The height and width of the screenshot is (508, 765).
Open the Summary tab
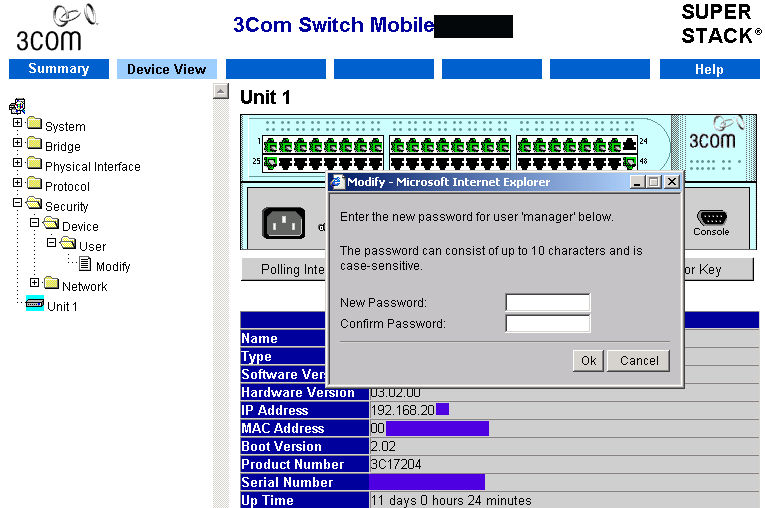[59, 69]
